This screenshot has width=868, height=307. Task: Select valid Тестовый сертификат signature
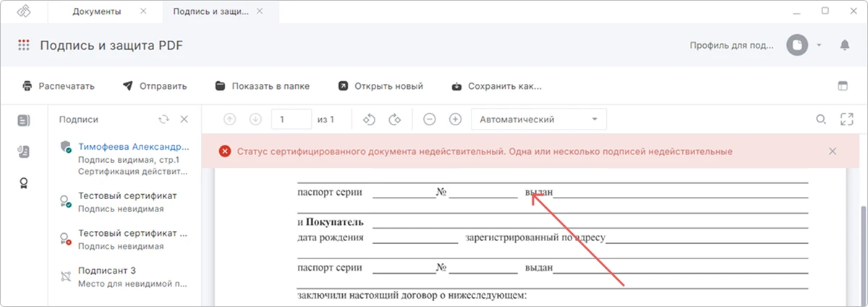[124, 202]
